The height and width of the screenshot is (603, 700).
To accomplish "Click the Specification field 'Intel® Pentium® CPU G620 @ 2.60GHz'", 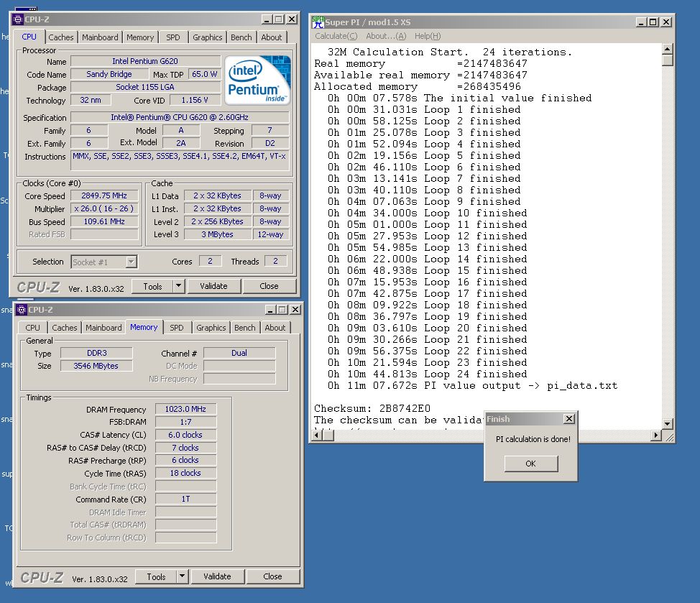I will click(x=180, y=117).
